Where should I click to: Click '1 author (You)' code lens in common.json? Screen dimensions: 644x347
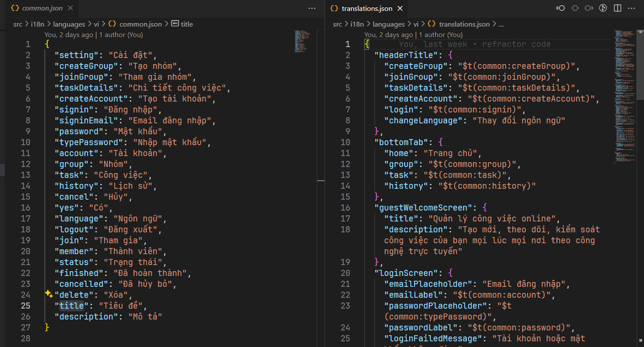coord(121,34)
